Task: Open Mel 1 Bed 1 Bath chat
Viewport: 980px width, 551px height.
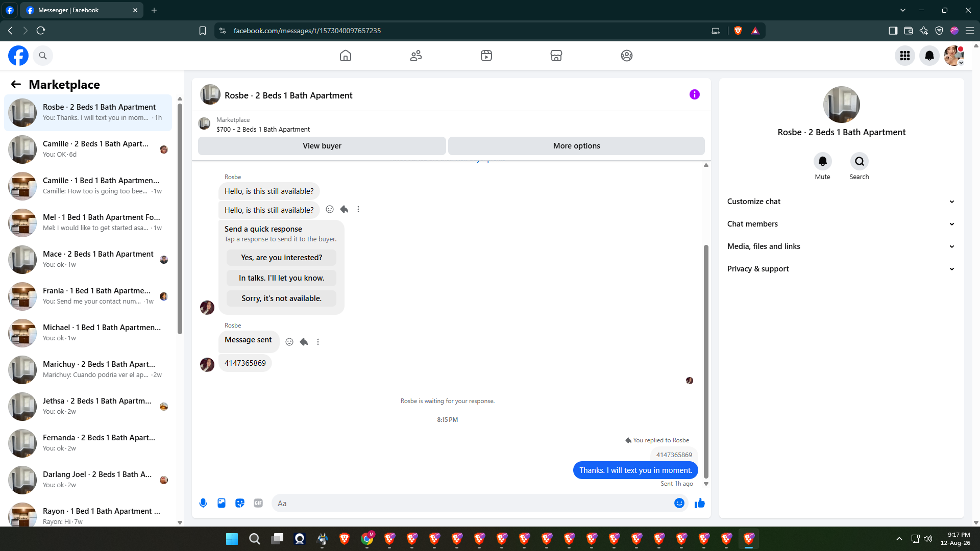Action: 88,222
